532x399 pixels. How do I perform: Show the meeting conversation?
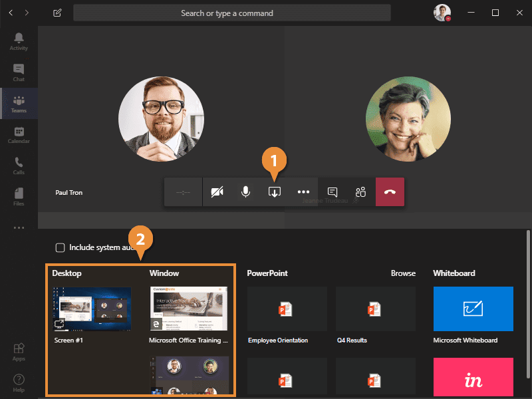[332, 192]
